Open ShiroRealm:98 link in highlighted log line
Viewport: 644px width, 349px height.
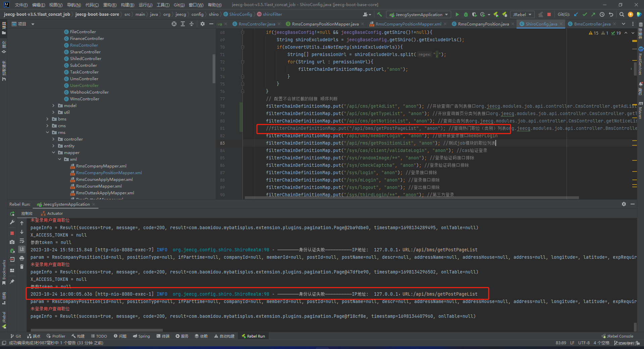click(221, 294)
